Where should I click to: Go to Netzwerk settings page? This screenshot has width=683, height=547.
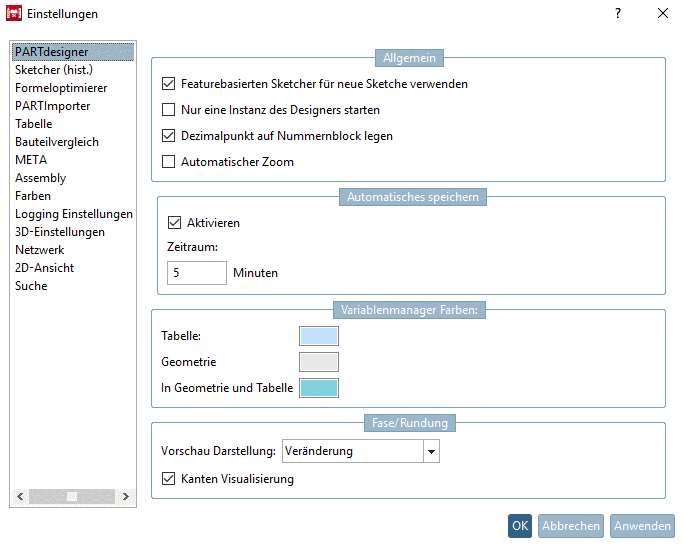tap(41, 250)
